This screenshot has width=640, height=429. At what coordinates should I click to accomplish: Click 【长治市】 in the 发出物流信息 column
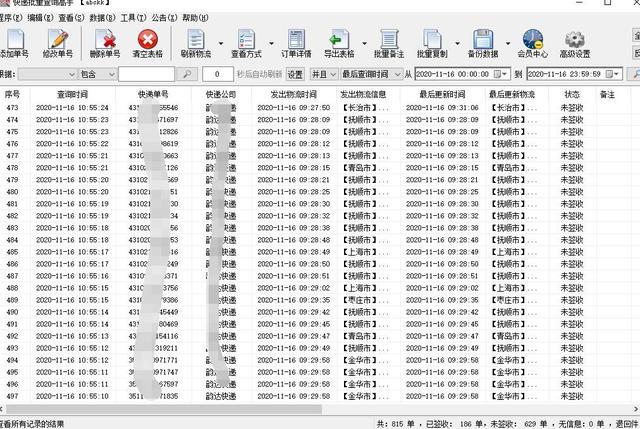tap(360, 108)
